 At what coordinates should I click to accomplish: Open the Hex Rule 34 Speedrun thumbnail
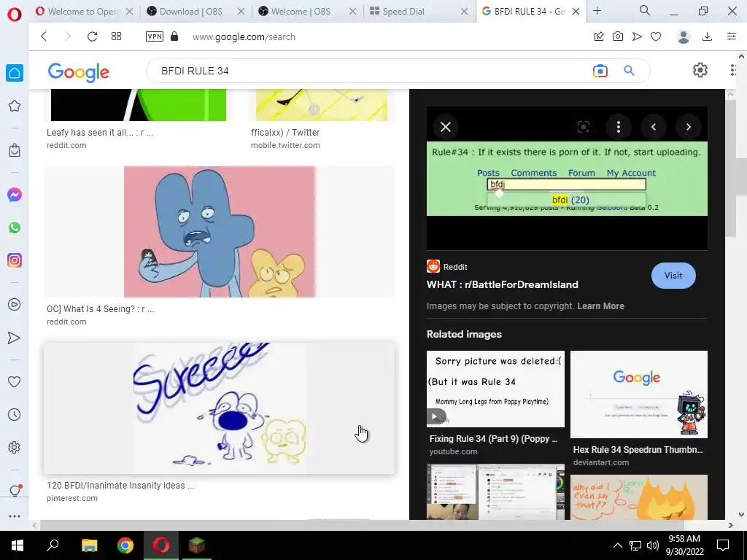pyautogui.click(x=639, y=394)
